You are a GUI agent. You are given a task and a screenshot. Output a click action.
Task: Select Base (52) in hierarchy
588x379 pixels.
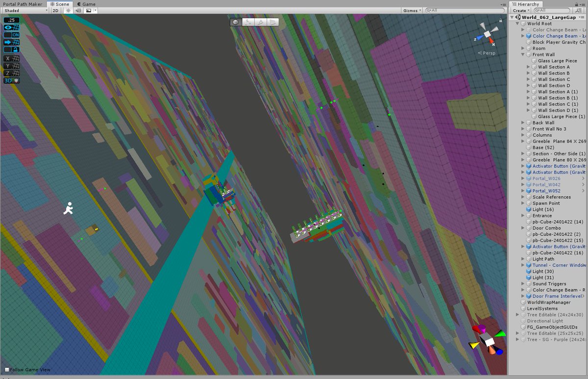pyautogui.click(x=543, y=148)
